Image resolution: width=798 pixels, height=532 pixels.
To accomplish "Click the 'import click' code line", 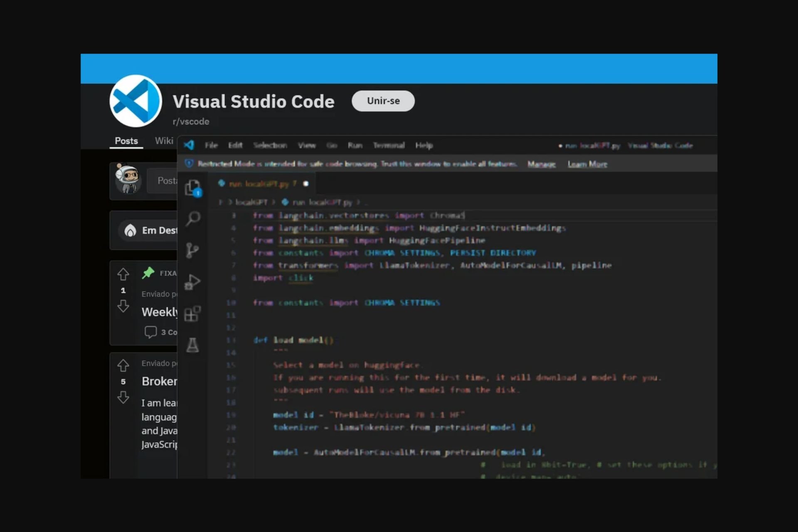I will [283, 278].
